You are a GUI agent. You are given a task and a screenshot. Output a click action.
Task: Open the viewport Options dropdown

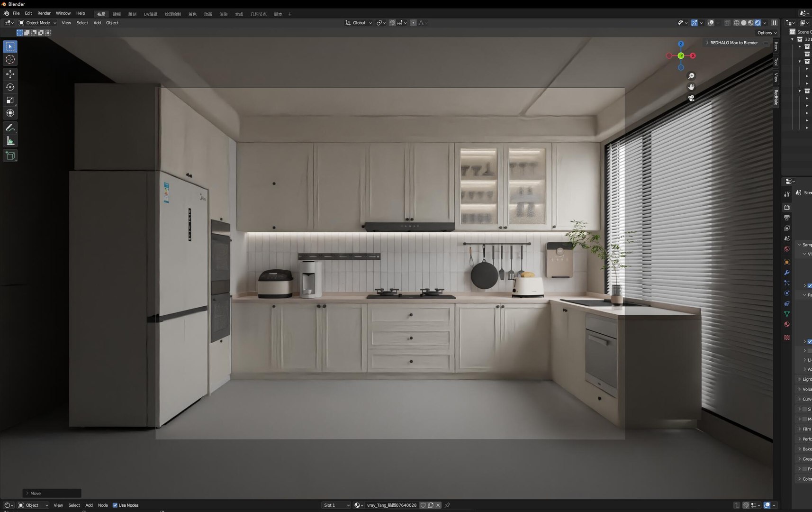click(x=767, y=33)
